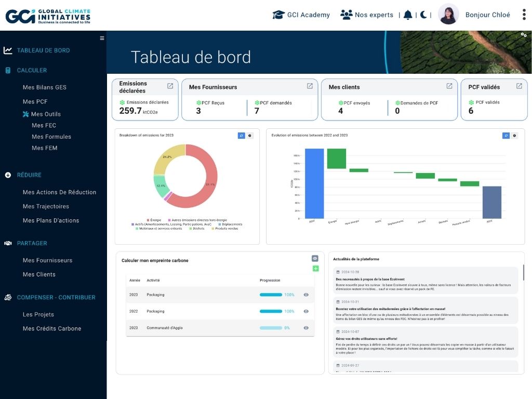Image resolution: width=532 pixels, height=399 pixels.
Task: Click the 2022 Packaging progress bar
Action: point(271,311)
